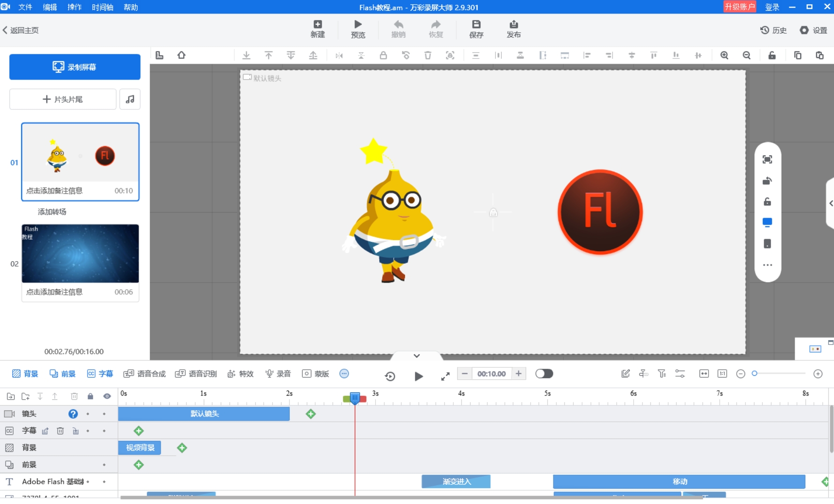Open the 特效 effects tool

click(240, 373)
